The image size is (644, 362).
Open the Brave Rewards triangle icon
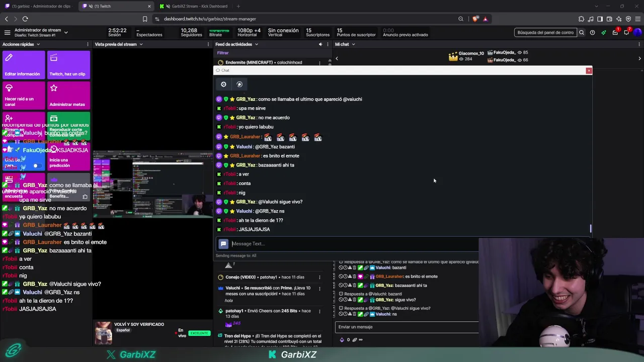click(x=485, y=19)
